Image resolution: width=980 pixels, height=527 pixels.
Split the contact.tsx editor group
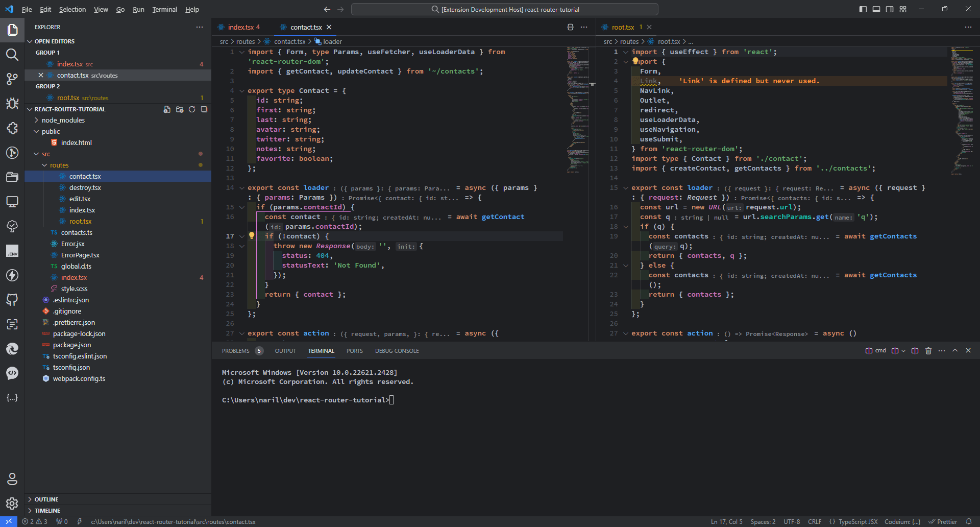coord(570,27)
